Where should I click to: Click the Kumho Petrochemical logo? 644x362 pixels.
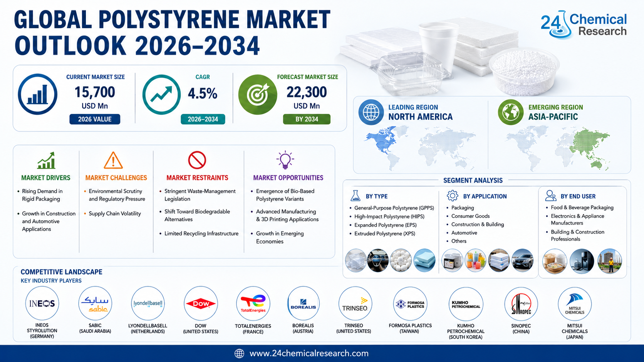[x=466, y=304]
